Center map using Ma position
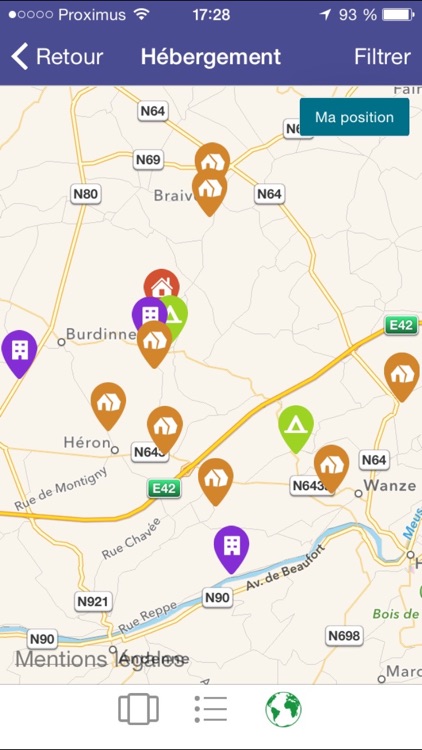The height and width of the screenshot is (750, 422). [355, 117]
